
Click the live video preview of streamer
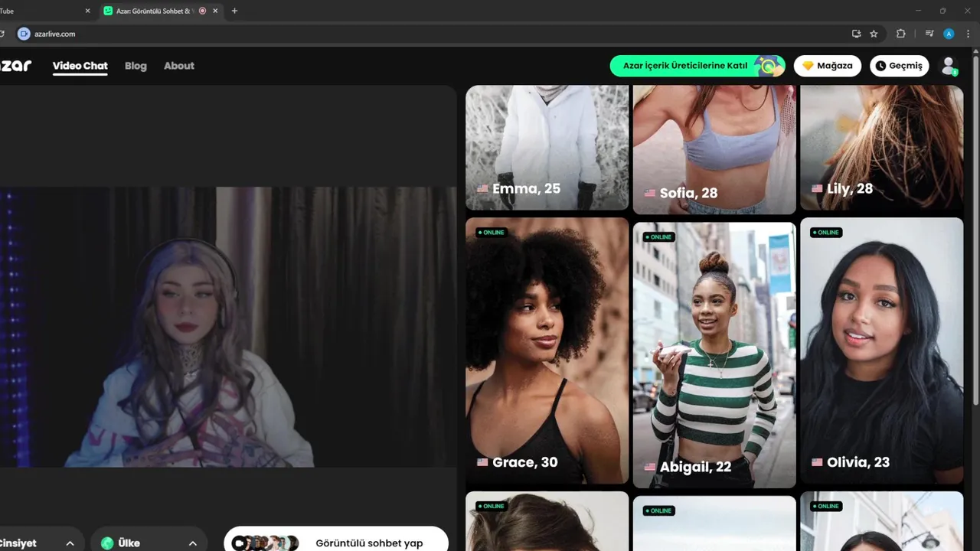(x=228, y=327)
